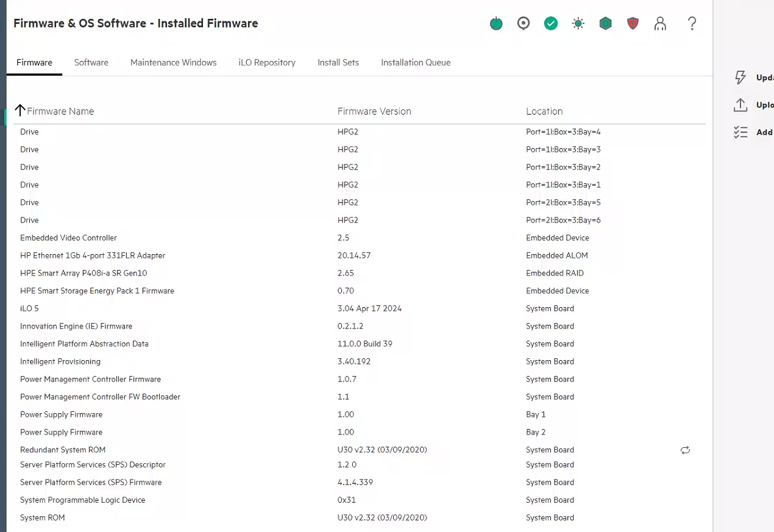Sort by the Firmware Name arrow

point(20,110)
